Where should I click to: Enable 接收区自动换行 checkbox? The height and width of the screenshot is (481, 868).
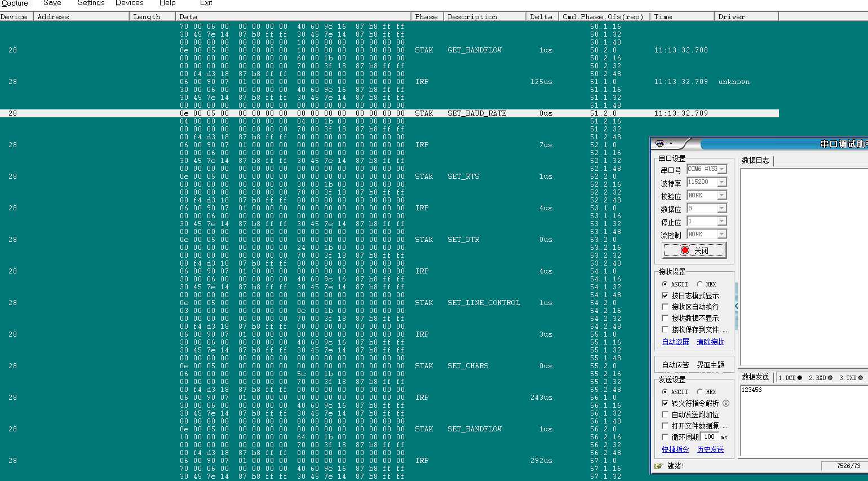(665, 307)
